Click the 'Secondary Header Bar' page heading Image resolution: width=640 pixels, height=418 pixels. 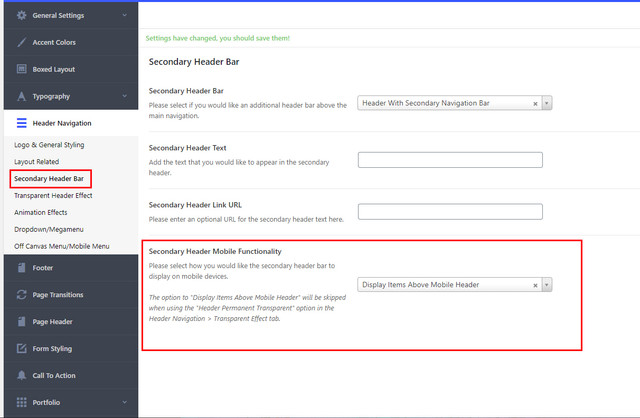pos(194,62)
